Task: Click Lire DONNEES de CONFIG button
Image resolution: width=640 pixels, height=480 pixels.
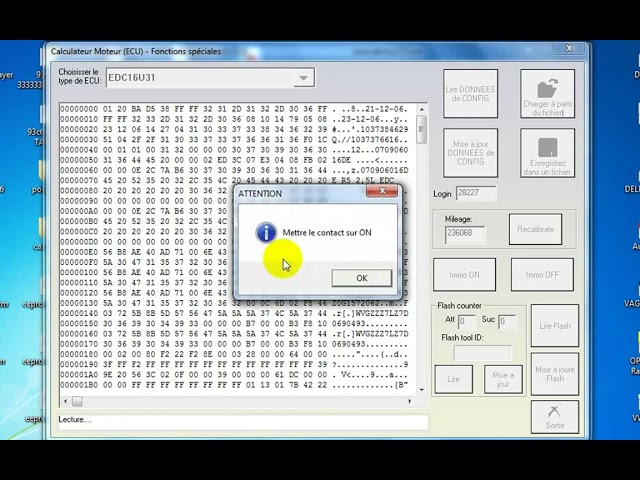Action: (471, 94)
